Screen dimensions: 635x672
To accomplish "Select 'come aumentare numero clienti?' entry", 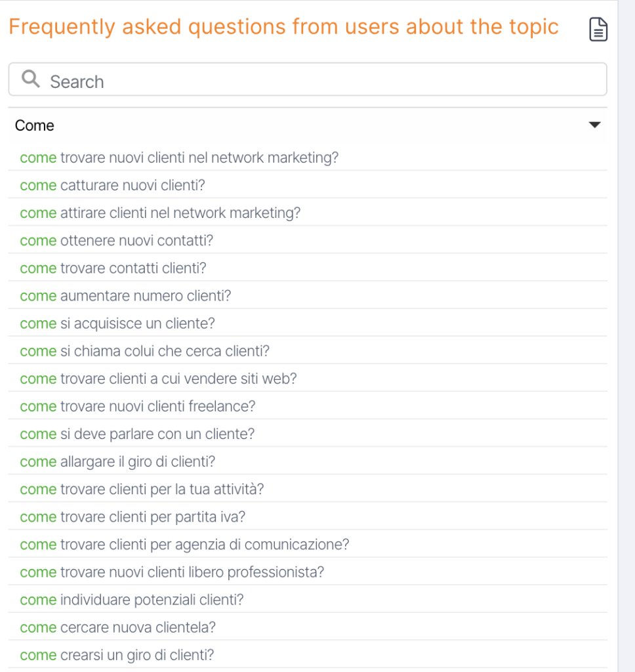I will coord(125,296).
